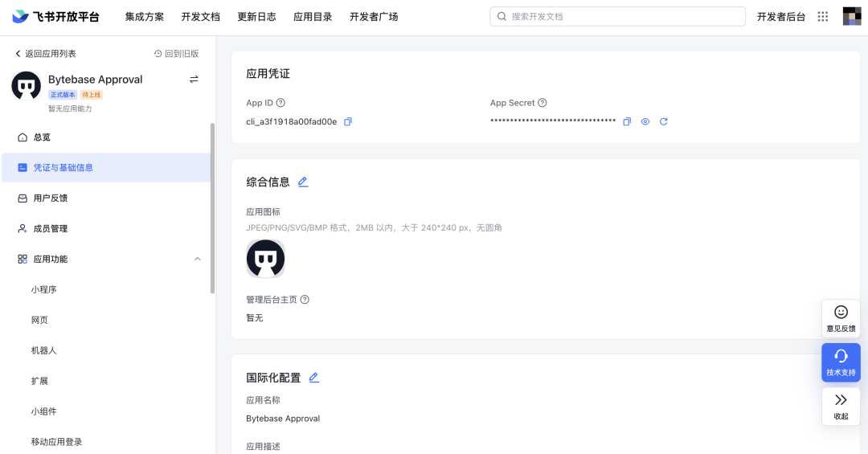The width and height of the screenshot is (868, 454).
Task: Open 更新日志 in top navigation
Action: tap(256, 17)
